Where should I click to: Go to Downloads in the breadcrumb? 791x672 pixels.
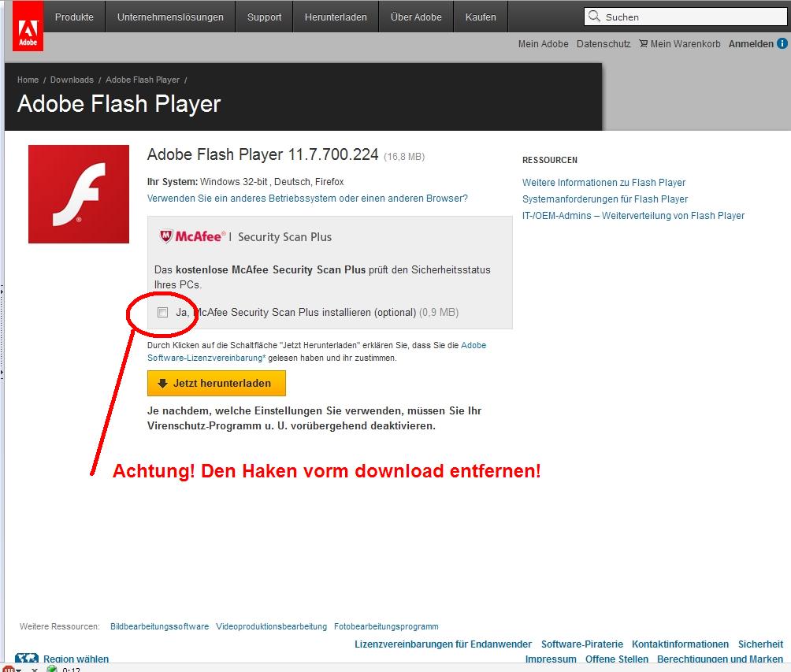click(72, 80)
